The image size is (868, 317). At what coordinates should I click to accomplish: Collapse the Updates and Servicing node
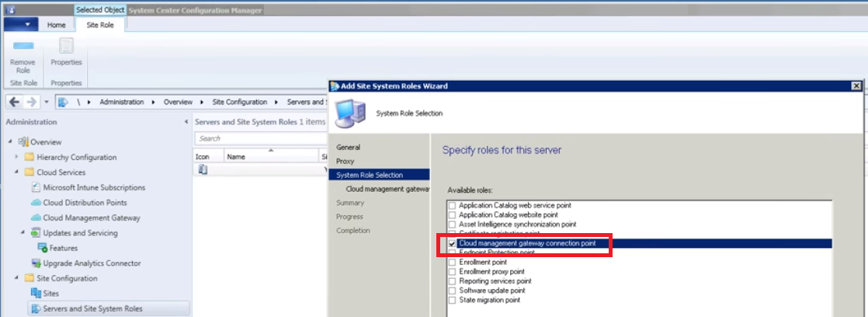(x=24, y=233)
